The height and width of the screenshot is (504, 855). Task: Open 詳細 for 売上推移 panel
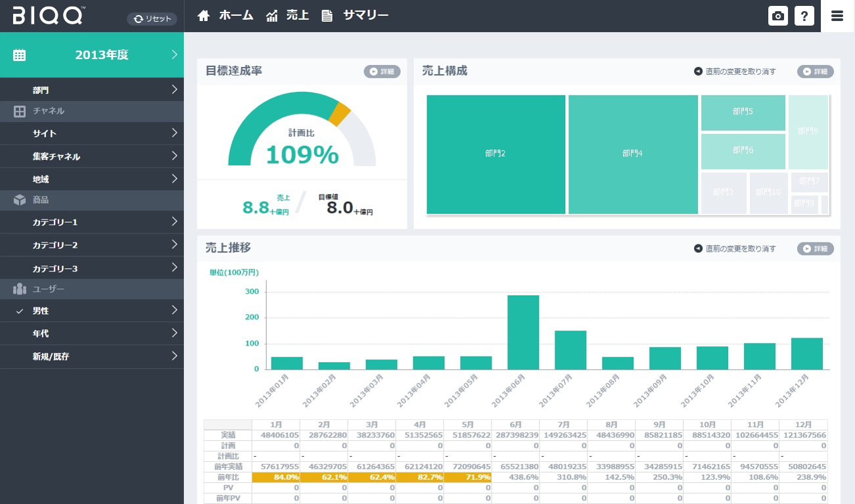coord(816,249)
